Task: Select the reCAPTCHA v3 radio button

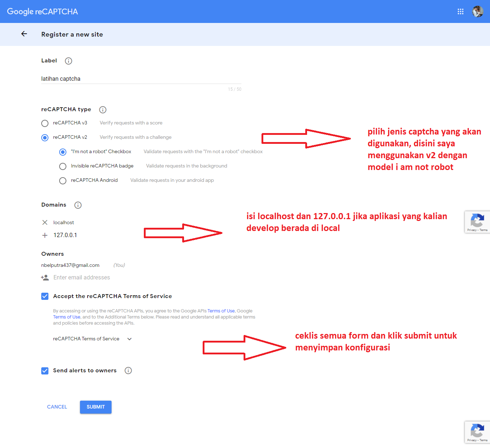Action: pos(44,123)
